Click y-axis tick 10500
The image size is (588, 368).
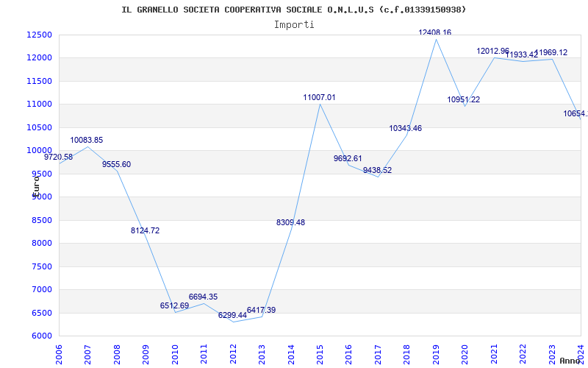tap(39, 127)
